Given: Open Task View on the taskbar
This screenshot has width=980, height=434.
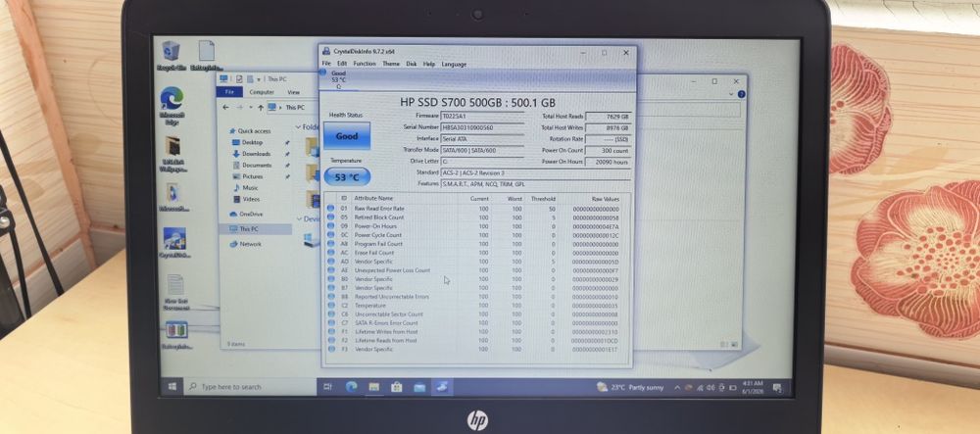Looking at the screenshot, I should (x=327, y=387).
